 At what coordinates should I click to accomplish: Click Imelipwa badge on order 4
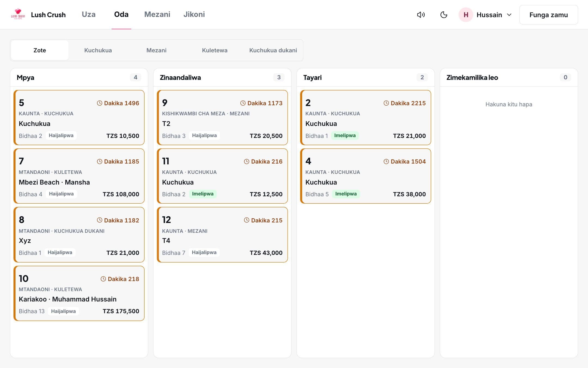tap(346, 194)
